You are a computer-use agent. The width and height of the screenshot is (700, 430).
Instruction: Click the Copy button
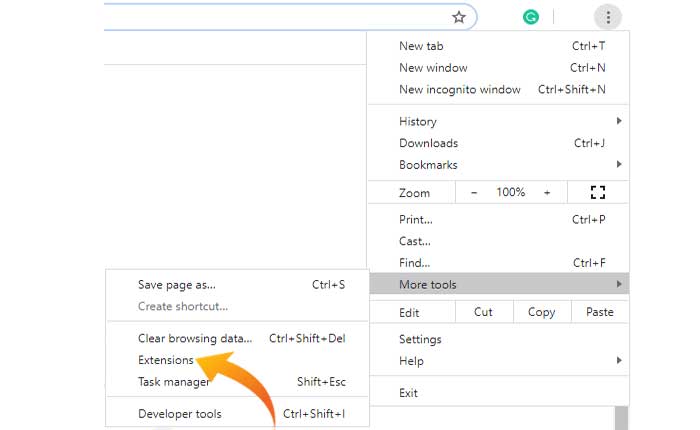click(541, 312)
